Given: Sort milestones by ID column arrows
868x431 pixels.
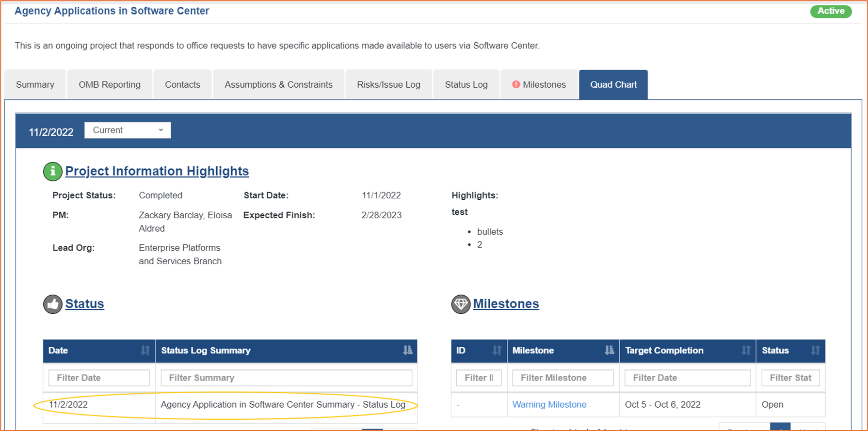Looking at the screenshot, I should click(x=497, y=351).
